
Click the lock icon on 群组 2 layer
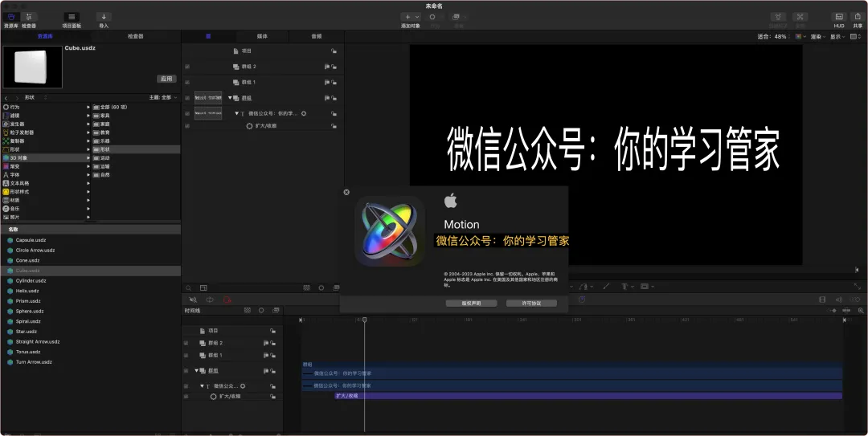[334, 67]
